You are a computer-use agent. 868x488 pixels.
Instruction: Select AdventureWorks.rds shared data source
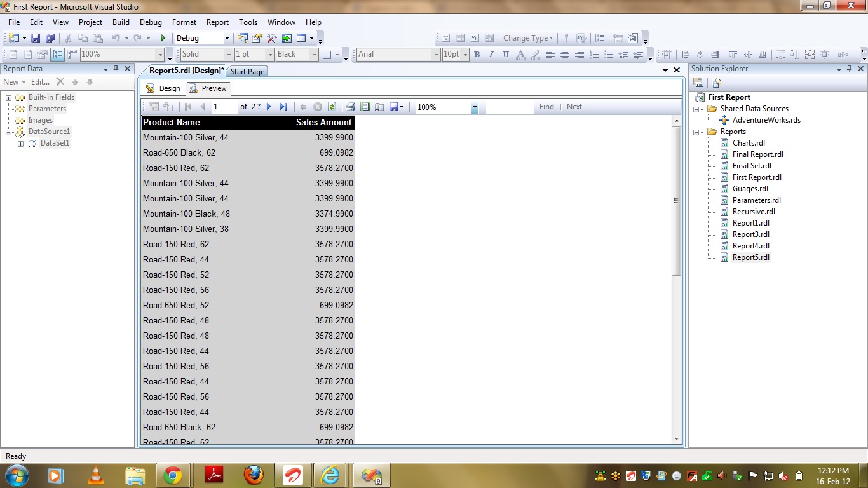766,120
